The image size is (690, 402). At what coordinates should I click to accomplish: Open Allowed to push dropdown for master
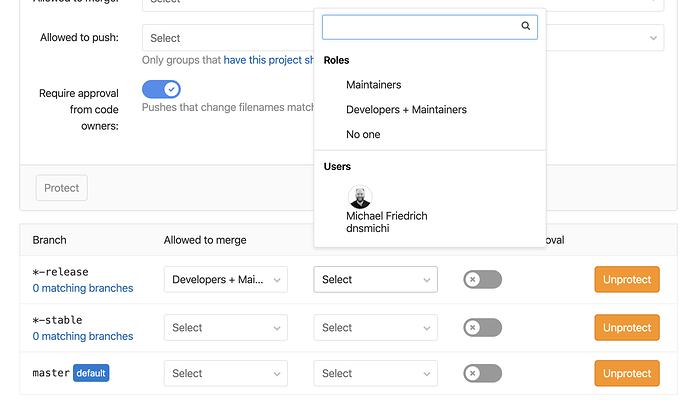tap(375, 373)
